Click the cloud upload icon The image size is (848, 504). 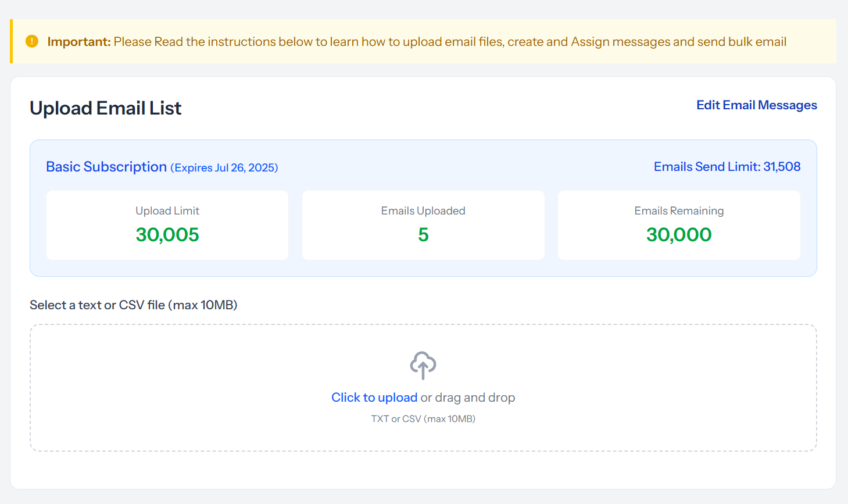click(x=423, y=366)
